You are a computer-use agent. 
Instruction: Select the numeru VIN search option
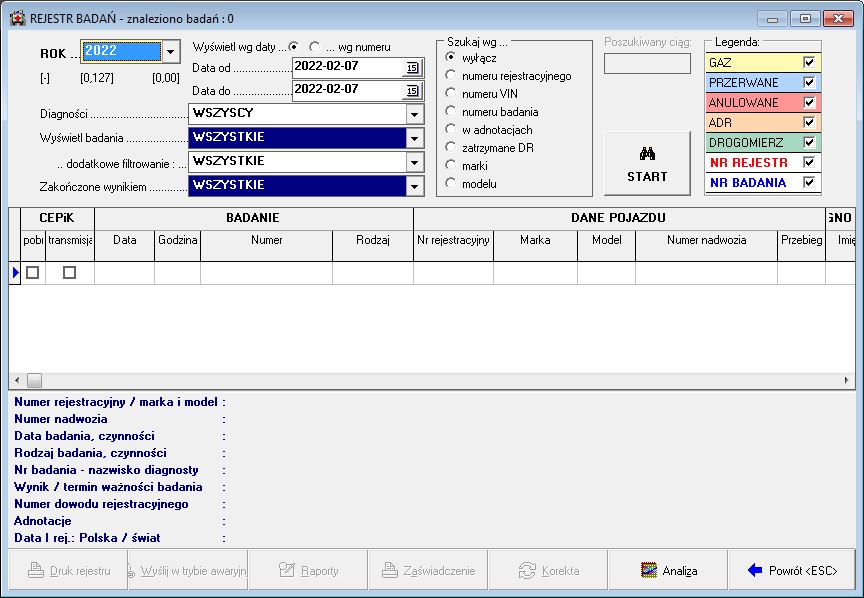tap(450, 94)
